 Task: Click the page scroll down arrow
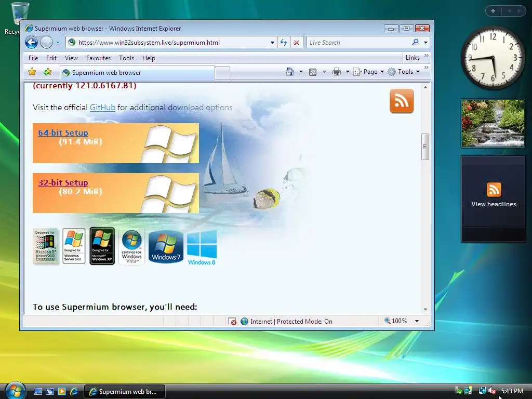tap(425, 310)
